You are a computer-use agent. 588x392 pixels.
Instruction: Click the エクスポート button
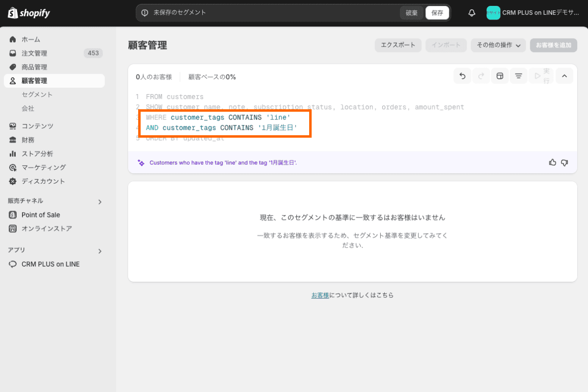pyautogui.click(x=398, y=45)
